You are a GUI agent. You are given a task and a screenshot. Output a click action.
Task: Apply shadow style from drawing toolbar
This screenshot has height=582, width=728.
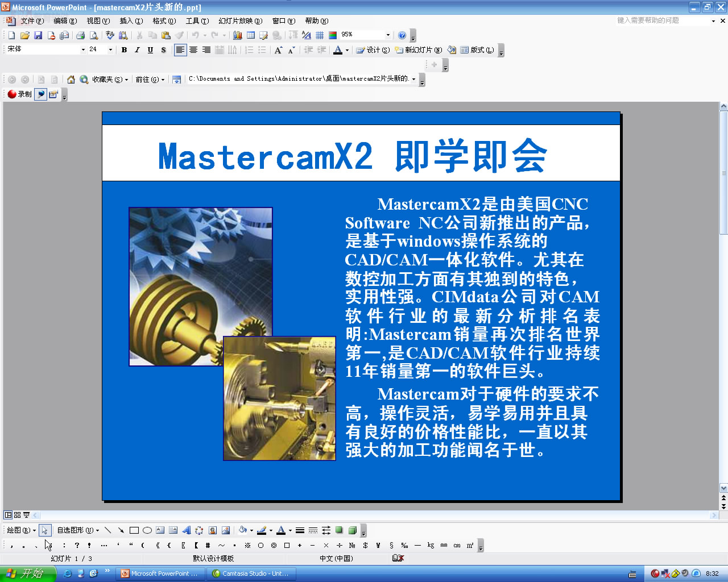340,530
